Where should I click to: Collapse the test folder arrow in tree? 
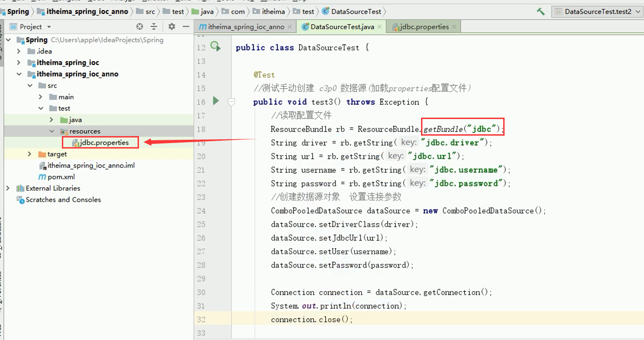41,108
